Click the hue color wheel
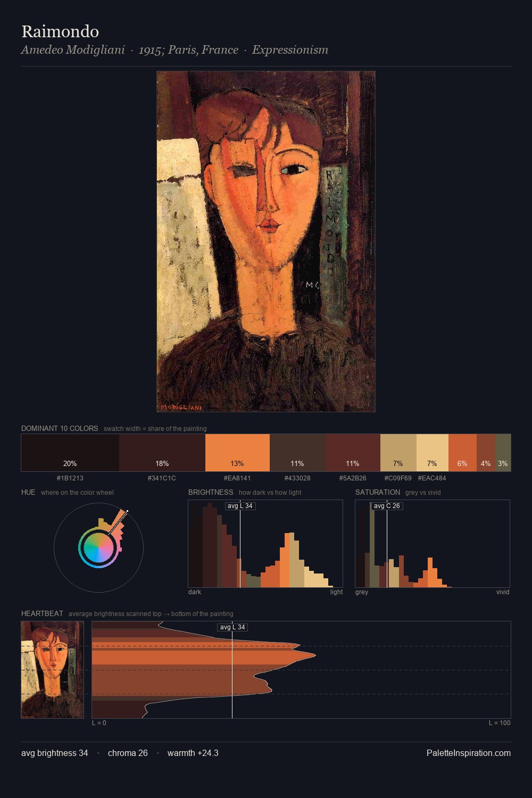The image size is (532, 798). (x=98, y=547)
